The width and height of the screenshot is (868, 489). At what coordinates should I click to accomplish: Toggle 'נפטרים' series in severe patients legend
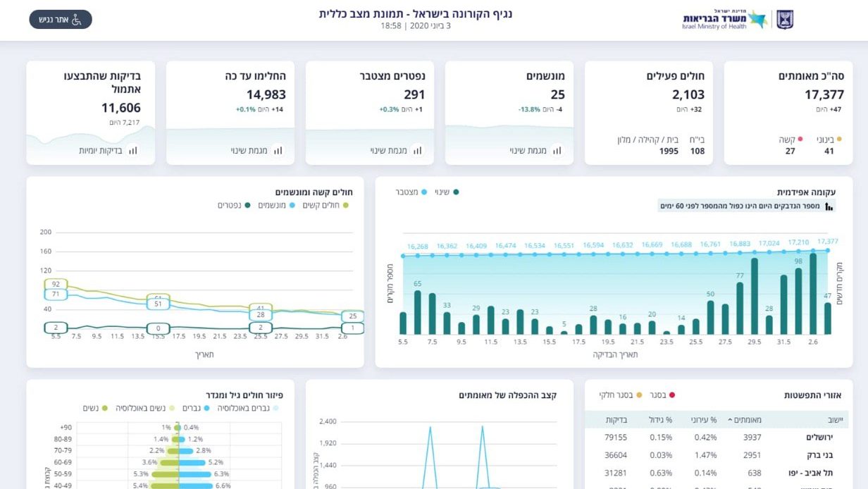[234, 205]
